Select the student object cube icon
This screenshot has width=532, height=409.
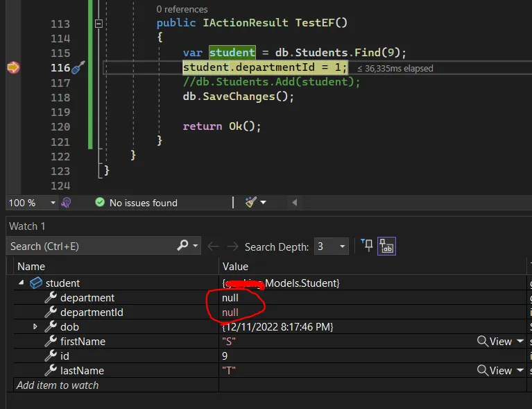coord(36,283)
